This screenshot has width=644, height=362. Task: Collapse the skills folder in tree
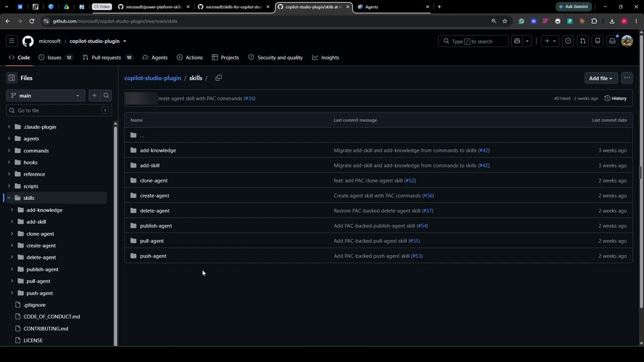point(9,198)
